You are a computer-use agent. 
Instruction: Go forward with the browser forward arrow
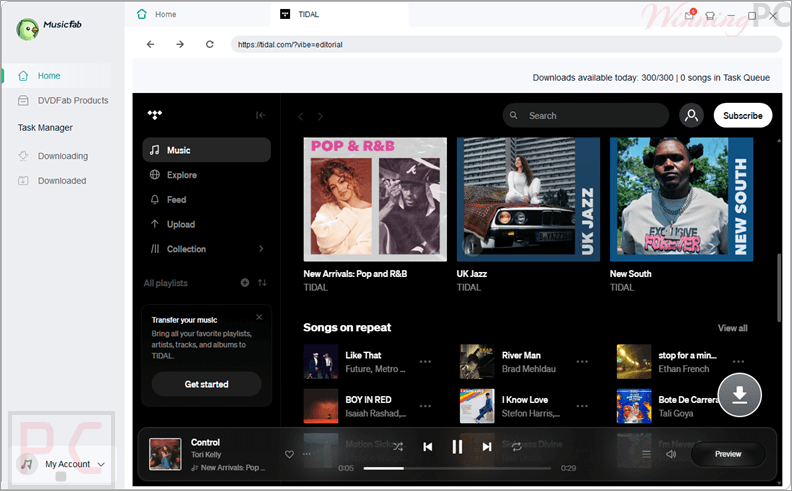pos(180,44)
